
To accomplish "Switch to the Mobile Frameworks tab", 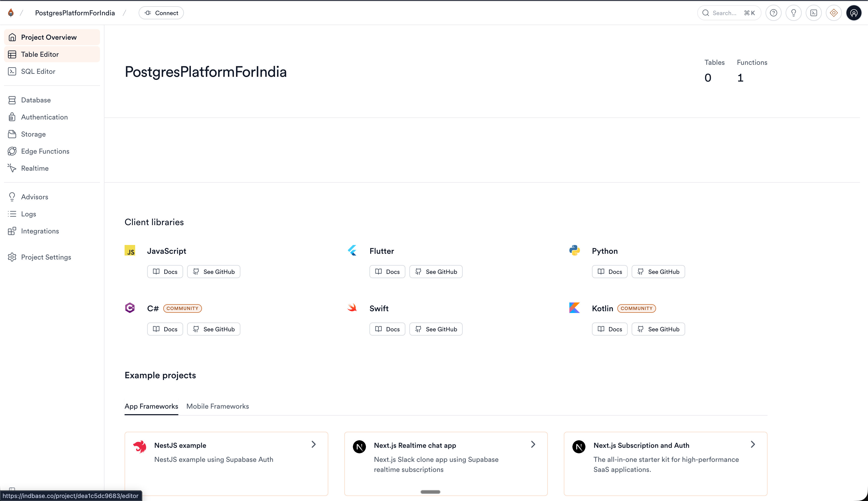I will tap(217, 406).
